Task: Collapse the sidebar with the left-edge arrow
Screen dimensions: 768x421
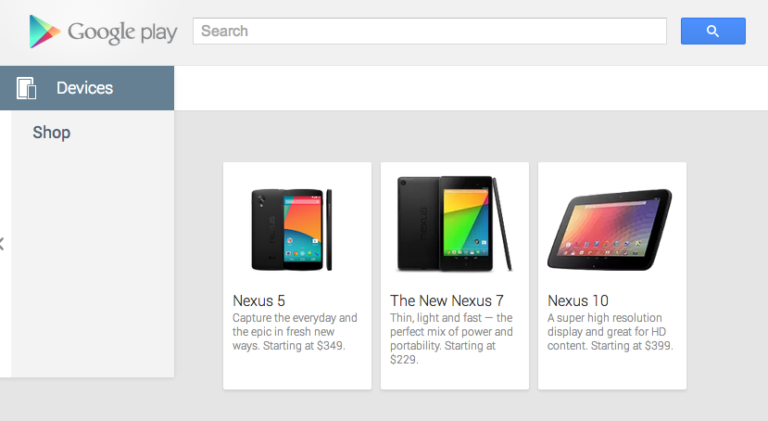Action: pos(2,243)
